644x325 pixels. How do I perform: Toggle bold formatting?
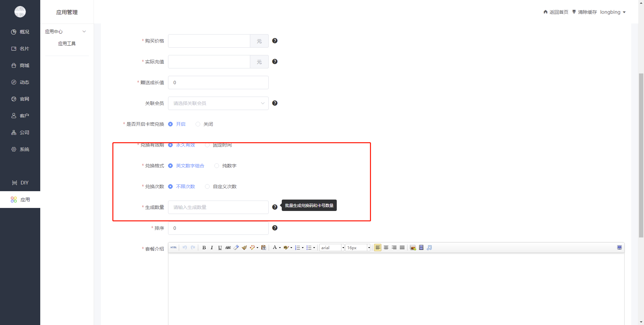tap(204, 248)
